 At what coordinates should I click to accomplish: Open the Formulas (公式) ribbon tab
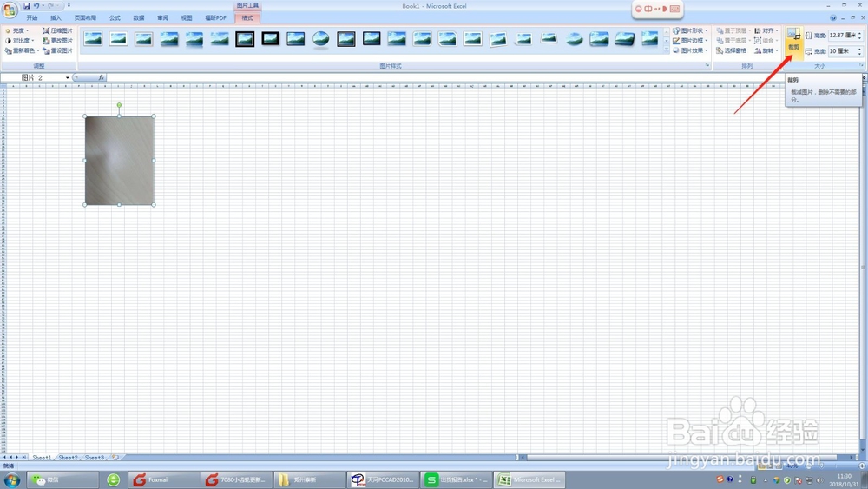(x=115, y=17)
